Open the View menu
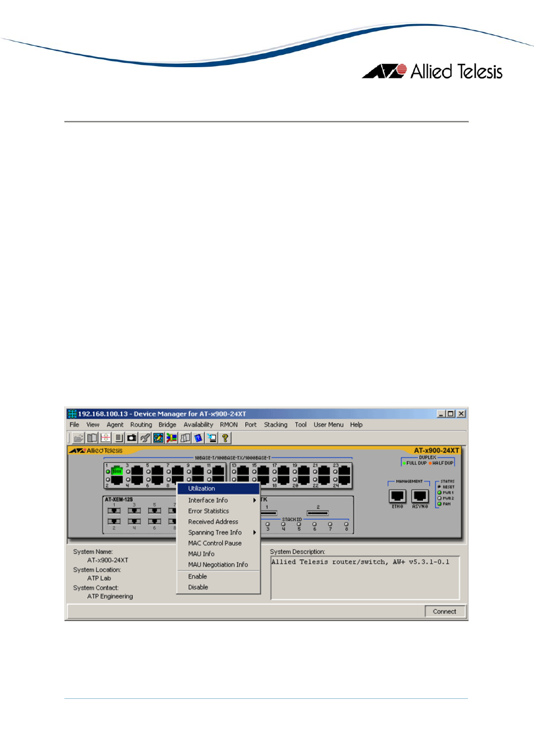534x756 pixels. coord(93,425)
